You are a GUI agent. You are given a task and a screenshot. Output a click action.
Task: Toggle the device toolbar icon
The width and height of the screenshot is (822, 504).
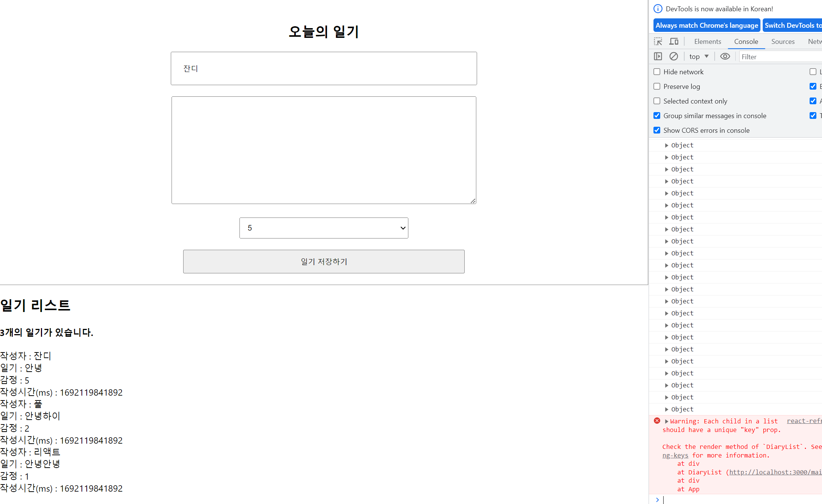674,42
